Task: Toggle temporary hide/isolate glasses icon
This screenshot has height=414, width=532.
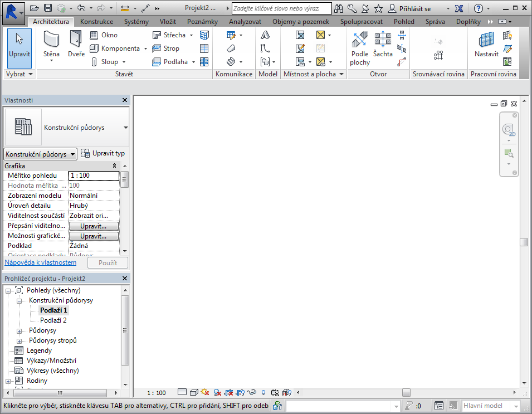Action: (x=252, y=393)
